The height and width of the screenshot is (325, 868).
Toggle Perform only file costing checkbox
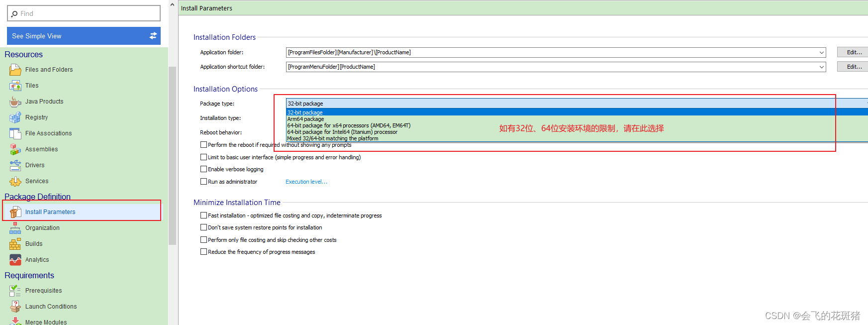click(203, 240)
